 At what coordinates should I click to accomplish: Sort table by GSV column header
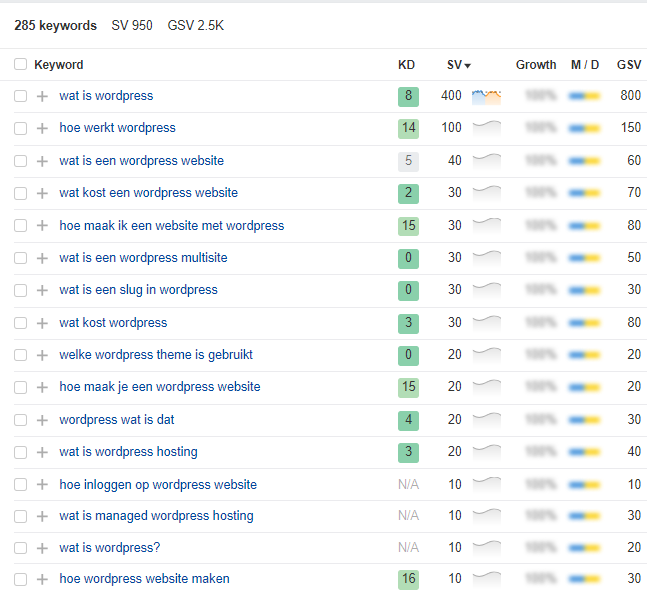[x=629, y=65]
